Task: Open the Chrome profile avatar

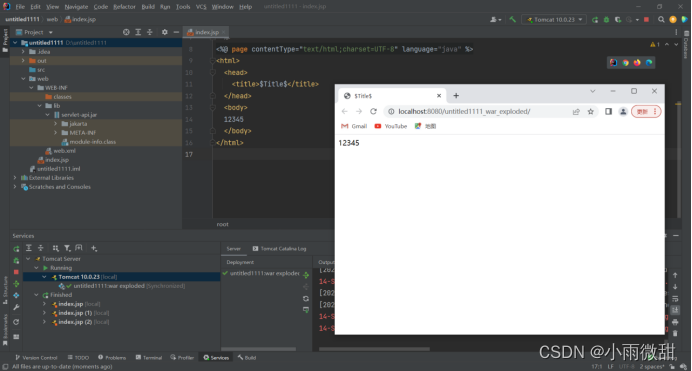Action: tap(623, 112)
